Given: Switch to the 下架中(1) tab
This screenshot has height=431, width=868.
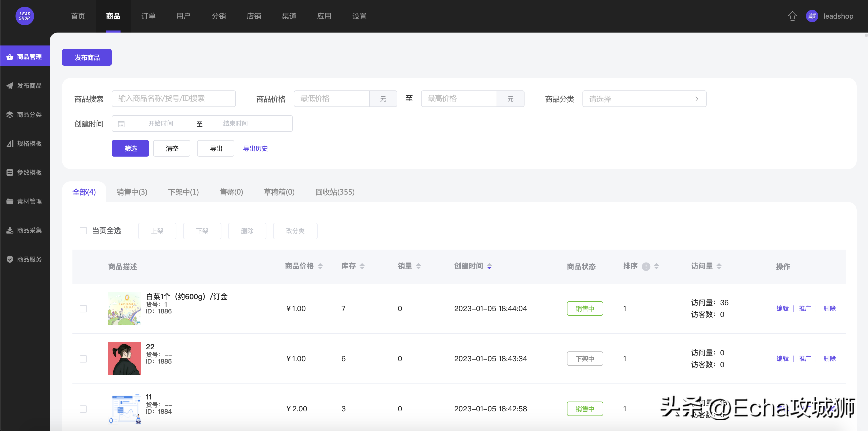Looking at the screenshot, I should pyautogui.click(x=183, y=192).
